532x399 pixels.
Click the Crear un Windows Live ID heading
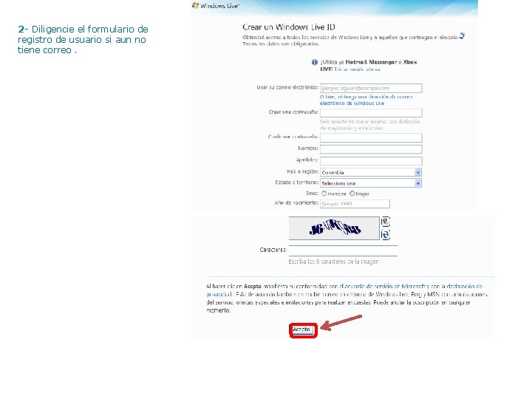[x=289, y=27]
